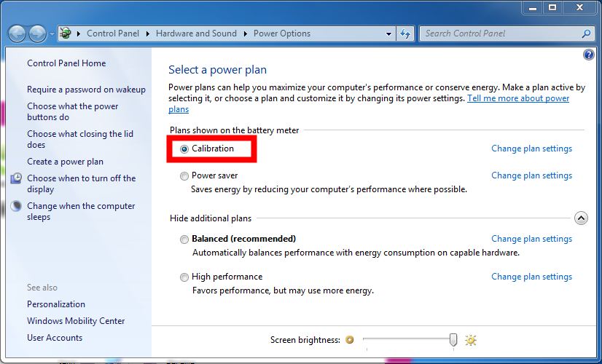This screenshot has height=364, width=602.
Task: Open Change when the computer sleeps
Action: [81, 211]
